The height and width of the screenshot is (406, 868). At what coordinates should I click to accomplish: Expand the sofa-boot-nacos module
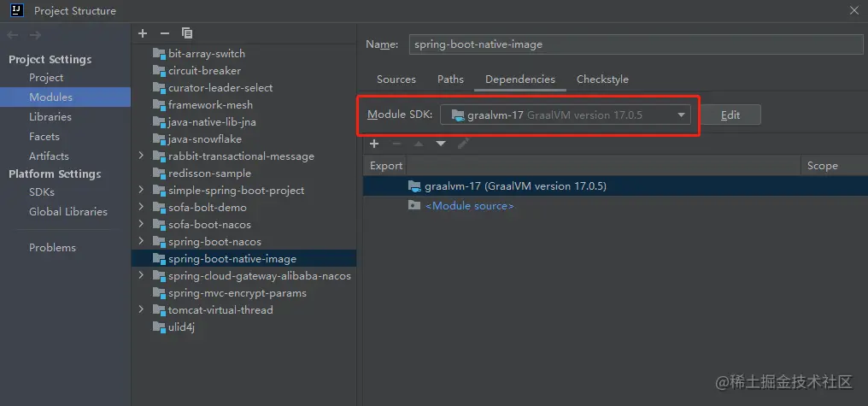click(x=142, y=224)
